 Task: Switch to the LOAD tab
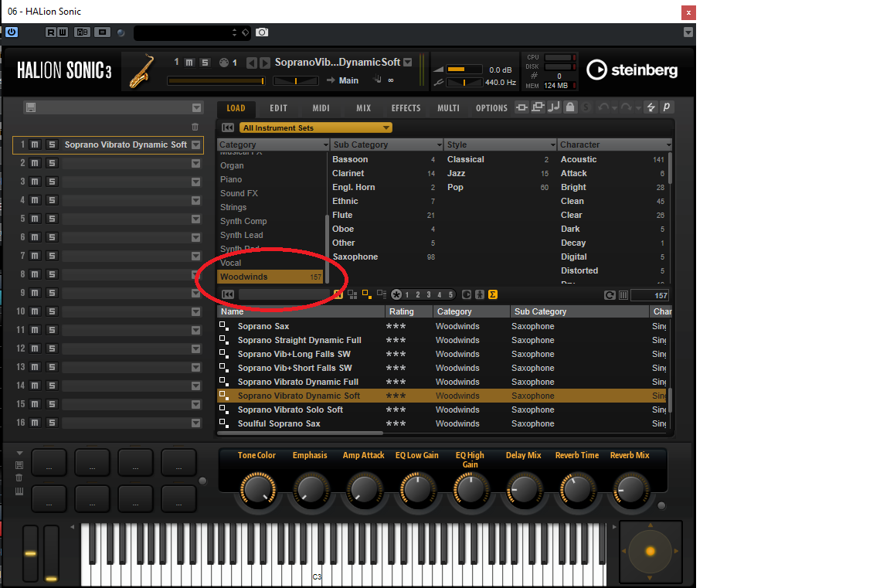tap(236, 108)
